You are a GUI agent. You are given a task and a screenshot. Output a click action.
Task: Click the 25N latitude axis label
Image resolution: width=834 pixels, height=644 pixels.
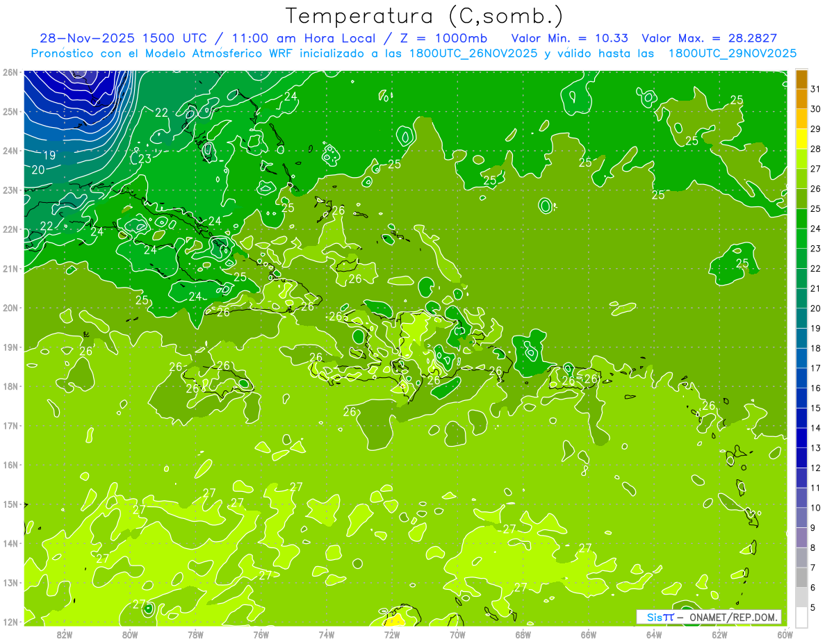[10, 112]
